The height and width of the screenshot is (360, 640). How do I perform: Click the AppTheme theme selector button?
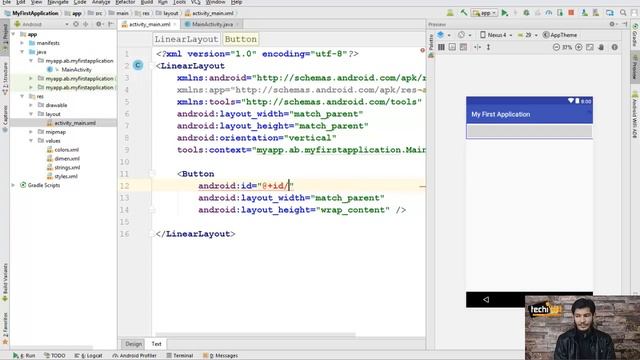click(560, 35)
